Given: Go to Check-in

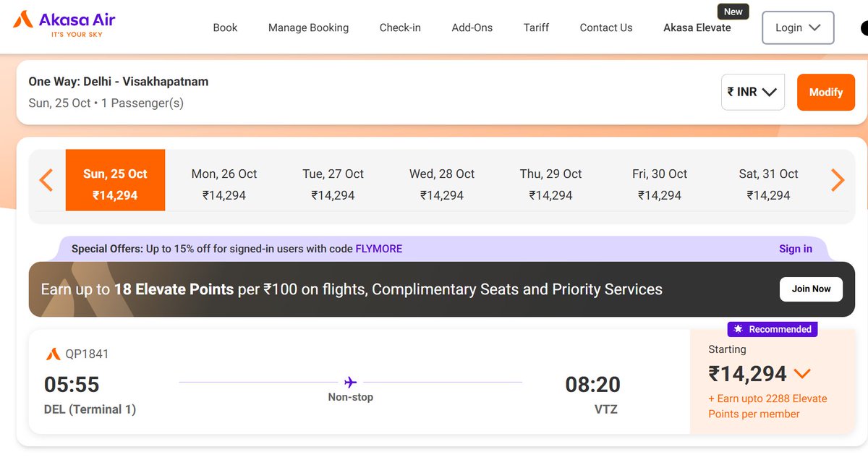Looking at the screenshot, I should click(x=400, y=27).
